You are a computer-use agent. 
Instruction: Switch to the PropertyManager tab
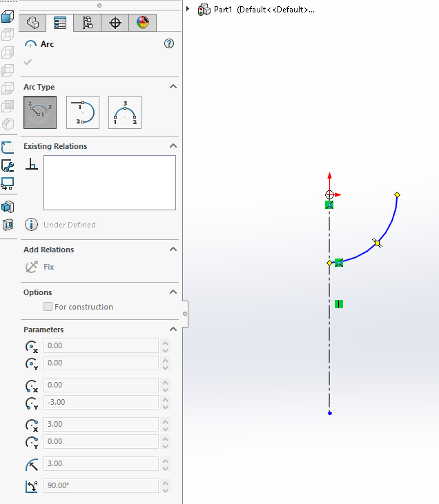click(x=60, y=23)
